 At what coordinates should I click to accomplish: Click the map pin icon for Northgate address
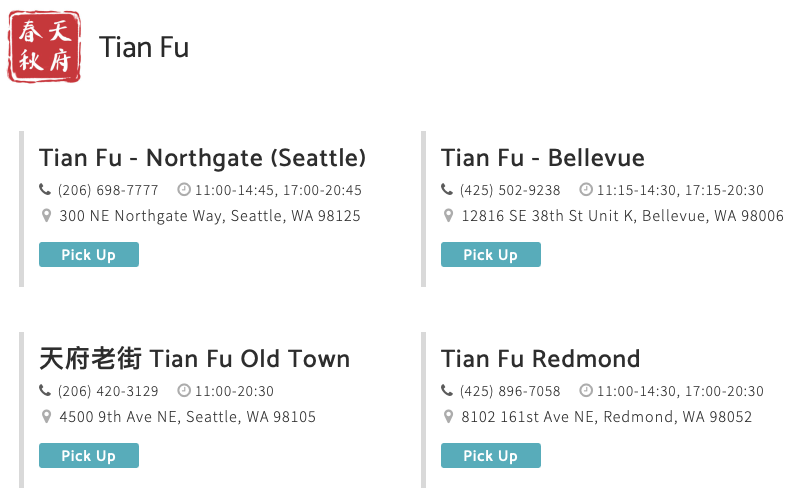point(46,216)
